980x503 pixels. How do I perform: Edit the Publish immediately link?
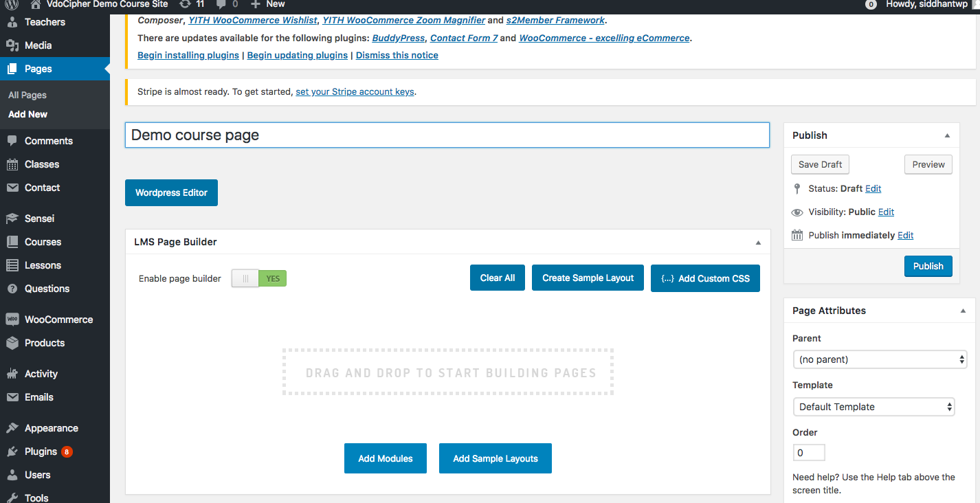[906, 236]
